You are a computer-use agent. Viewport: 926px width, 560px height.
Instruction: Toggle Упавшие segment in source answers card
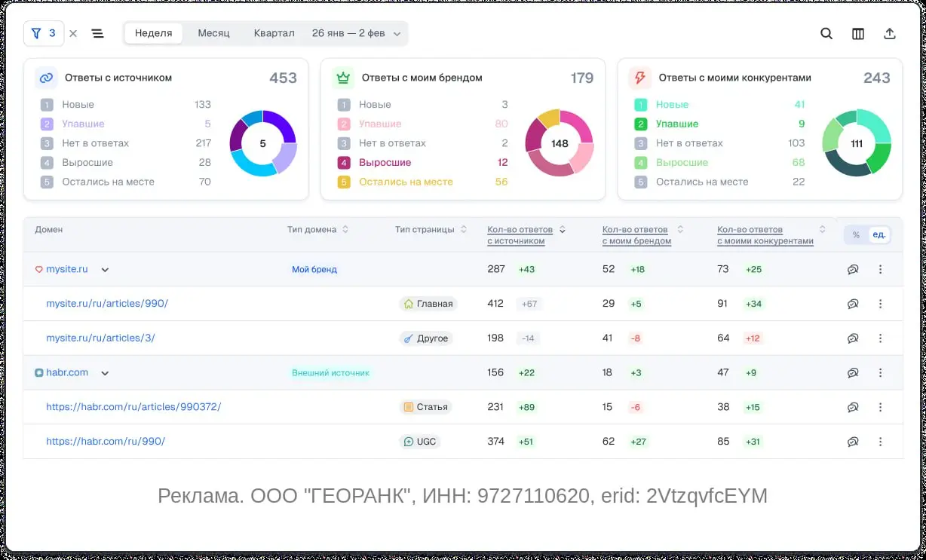pyautogui.click(x=126, y=124)
